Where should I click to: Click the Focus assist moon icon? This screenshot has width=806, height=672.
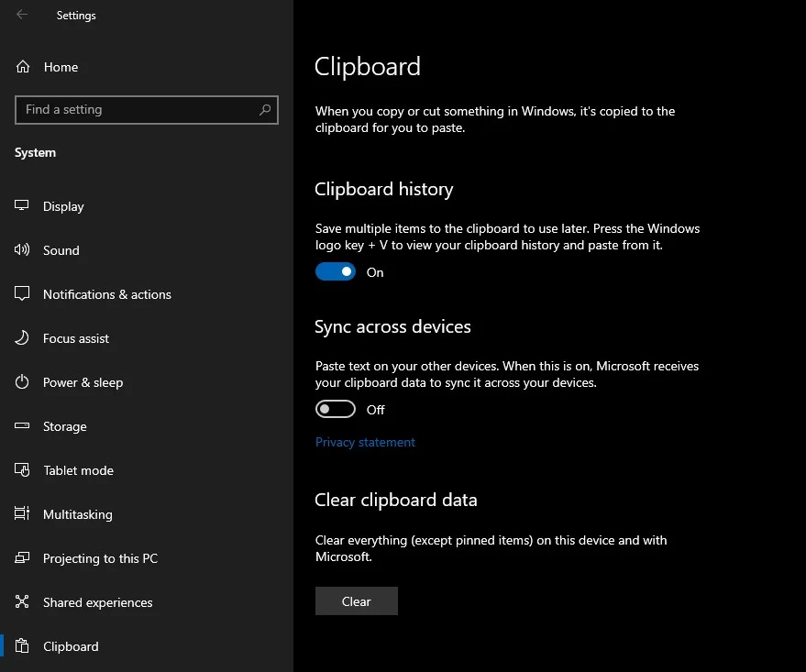point(22,337)
